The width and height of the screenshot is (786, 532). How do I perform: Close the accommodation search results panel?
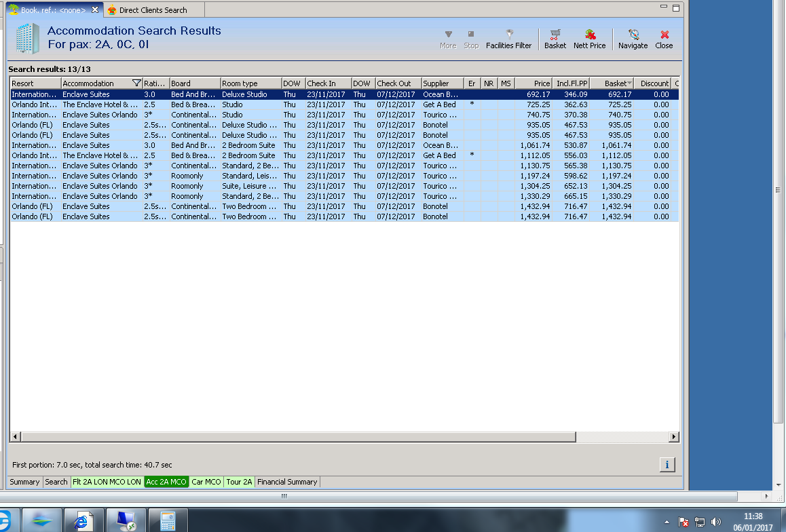pyautogui.click(x=664, y=39)
